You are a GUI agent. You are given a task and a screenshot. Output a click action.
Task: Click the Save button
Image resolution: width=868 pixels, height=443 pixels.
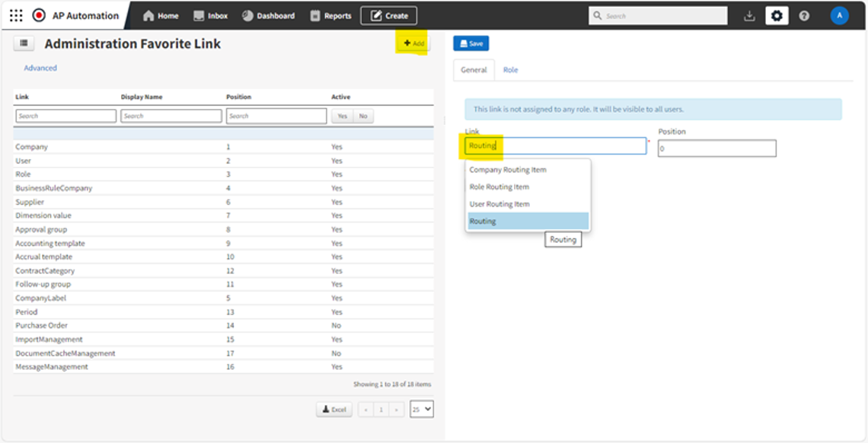pyautogui.click(x=471, y=43)
